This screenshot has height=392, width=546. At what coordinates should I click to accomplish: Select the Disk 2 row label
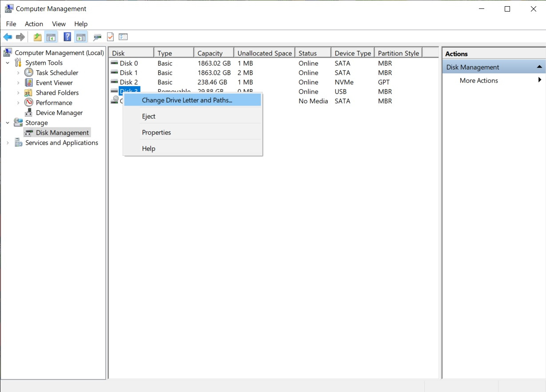click(129, 82)
